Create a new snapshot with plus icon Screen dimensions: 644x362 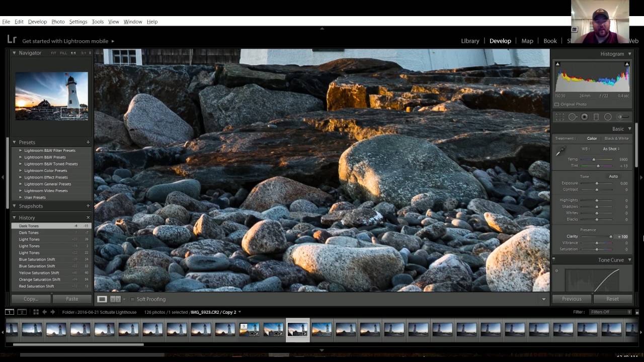88,206
